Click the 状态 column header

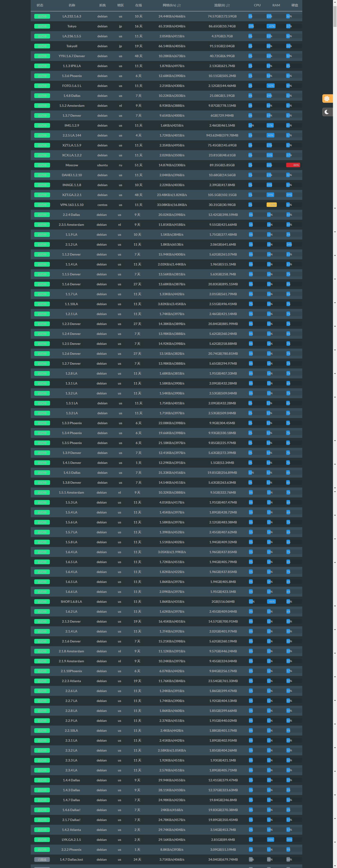40,5
